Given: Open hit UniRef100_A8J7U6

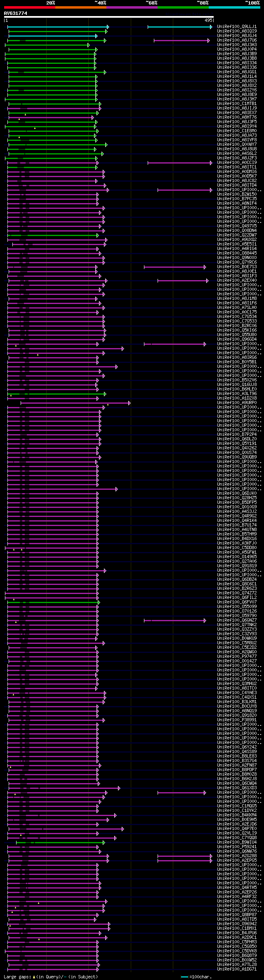Looking at the screenshot, I should coord(237,40).
